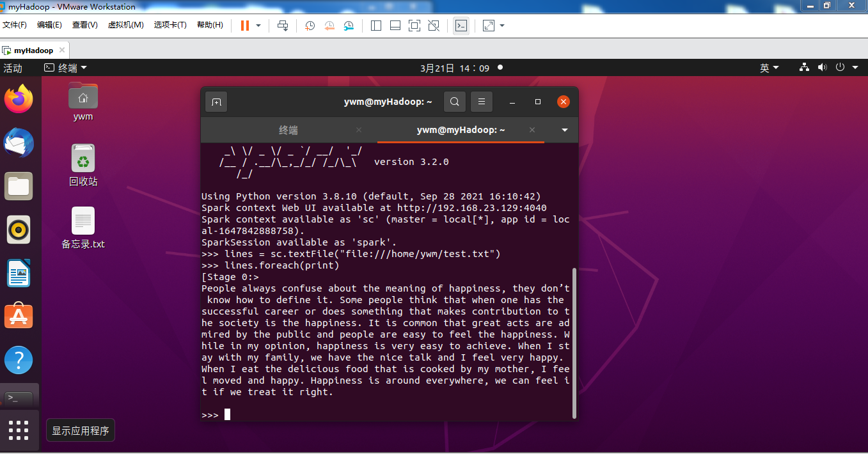Open LibreOffice Writer from the dock
This screenshot has height=454, width=868.
(19, 273)
